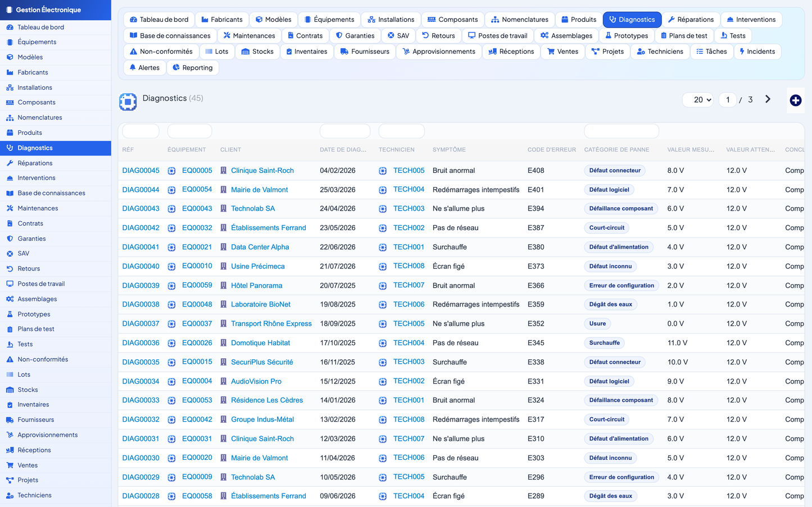Open the rows per page dropdown showing 20
Screen dimensions: 812x507
point(698,99)
